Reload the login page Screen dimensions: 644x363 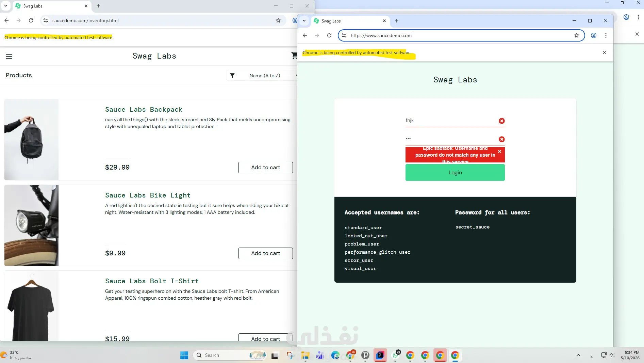(x=329, y=35)
